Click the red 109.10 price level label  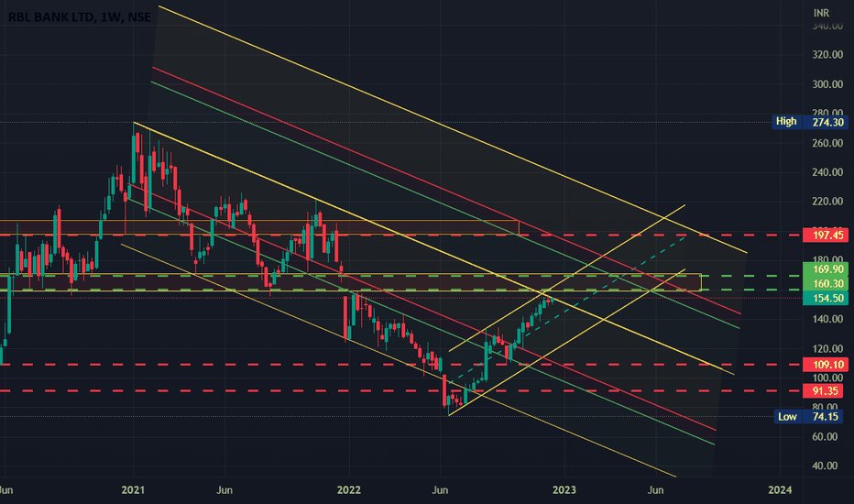[825, 365]
